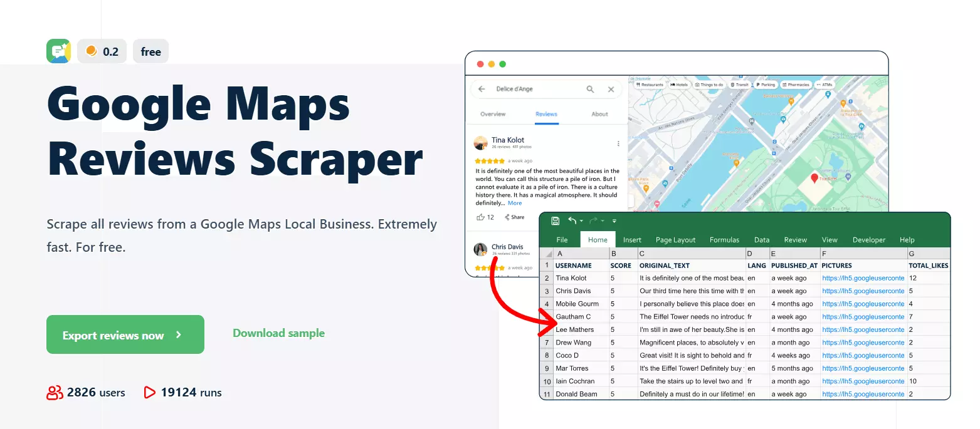
Task: Open the Reviews tab for Delice d'Ange
Action: tap(545, 114)
